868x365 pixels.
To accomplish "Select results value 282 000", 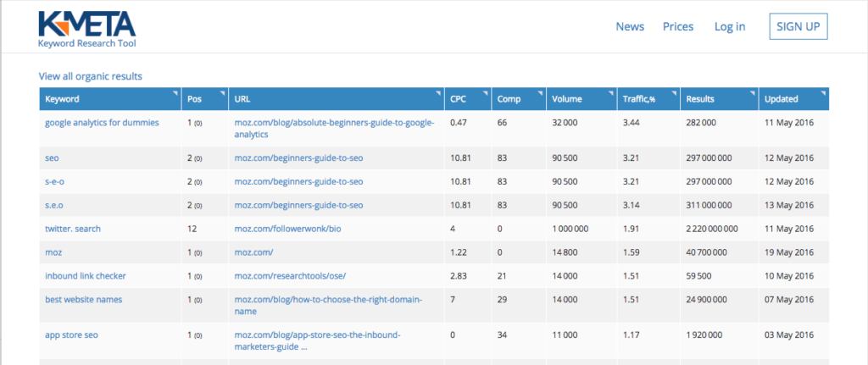I will pyautogui.click(x=701, y=122).
